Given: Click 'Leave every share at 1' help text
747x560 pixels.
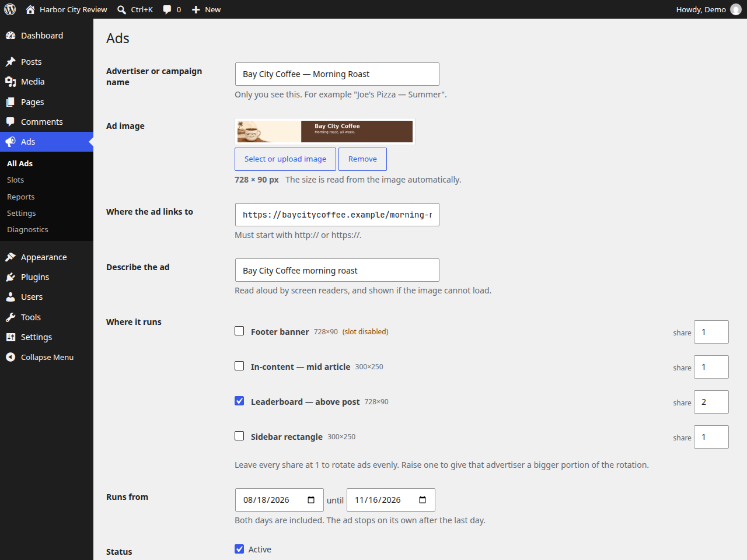Looking at the screenshot, I should [442, 465].
